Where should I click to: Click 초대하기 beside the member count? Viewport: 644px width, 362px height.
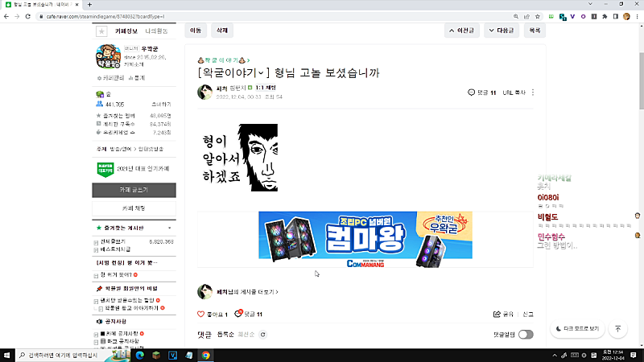161,105
